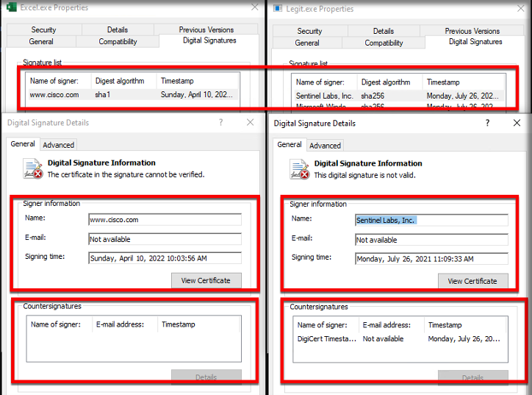
Task: Open Details tab in Legit.exe Properties
Action: tap(384, 31)
